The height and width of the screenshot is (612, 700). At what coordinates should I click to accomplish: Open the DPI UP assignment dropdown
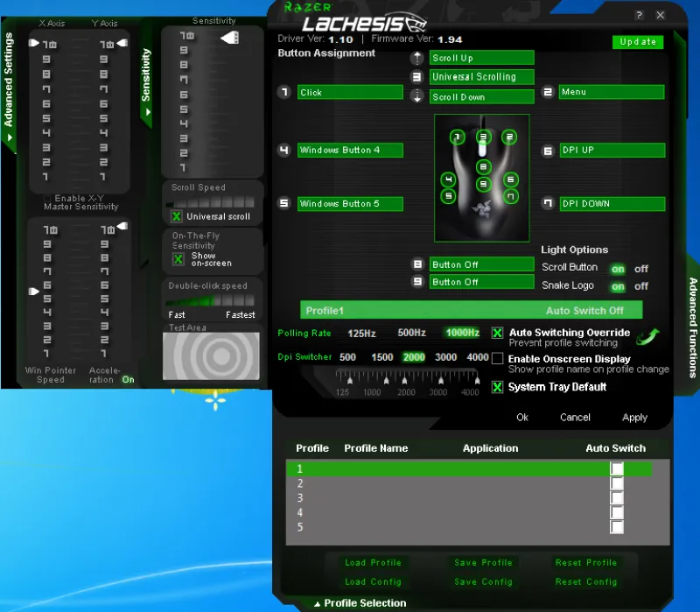(x=612, y=150)
